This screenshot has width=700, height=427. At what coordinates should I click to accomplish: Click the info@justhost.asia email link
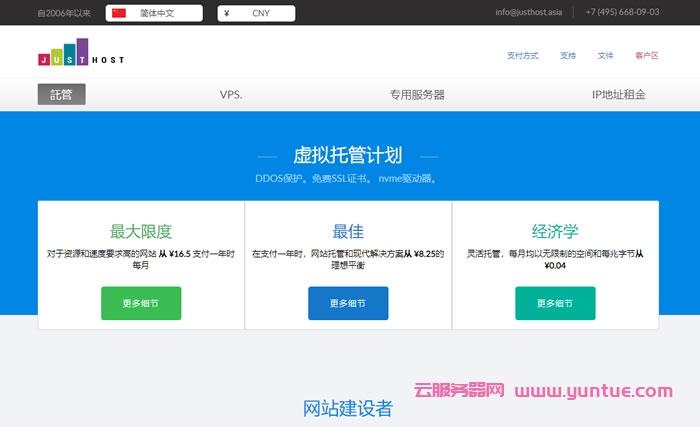[529, 13]
